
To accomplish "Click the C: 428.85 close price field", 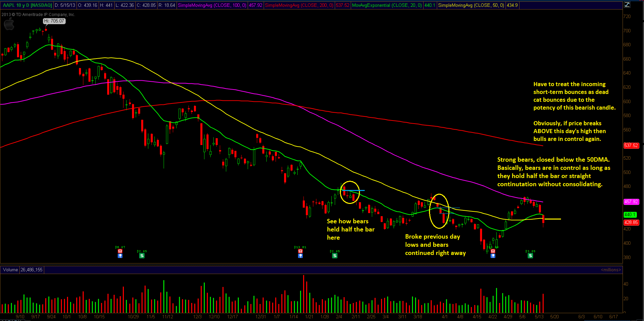I will click(146, 5).
